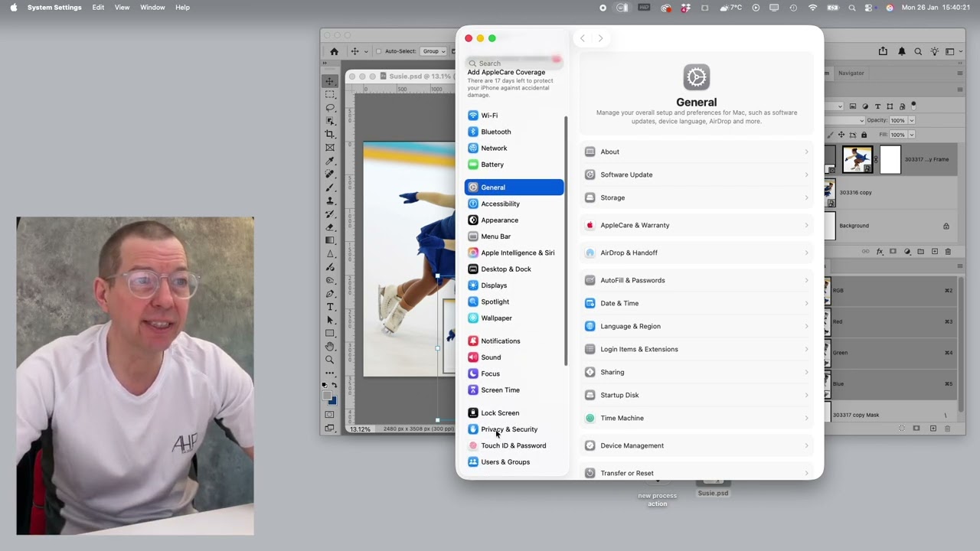
Task: Create new group folder icon in Layers
Action: (x=921, y=252)
